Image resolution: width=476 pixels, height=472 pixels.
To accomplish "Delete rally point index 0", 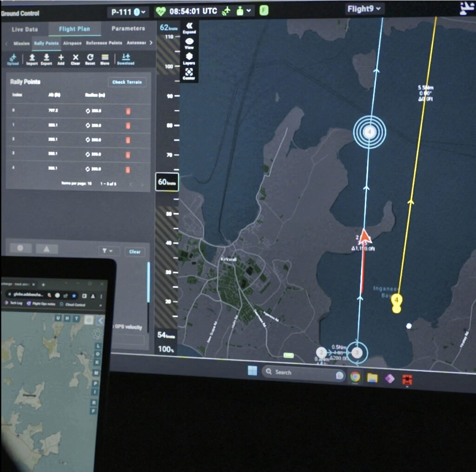I will 128,111.
